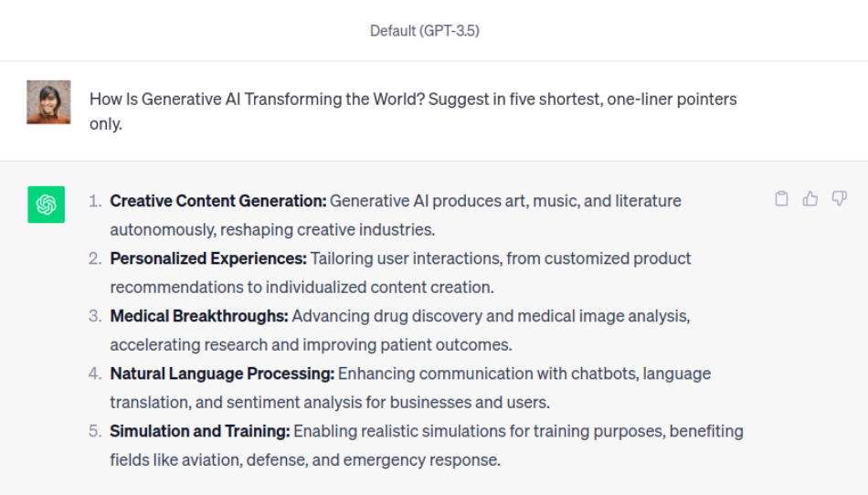Screen dimensions: 868x495
Task: Click list number 3 in the response
Action: (x=95, y=316)
